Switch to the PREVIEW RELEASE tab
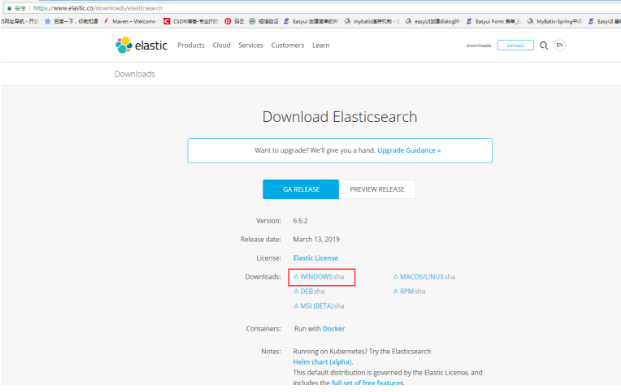621x392 pixels. [377, 189]
